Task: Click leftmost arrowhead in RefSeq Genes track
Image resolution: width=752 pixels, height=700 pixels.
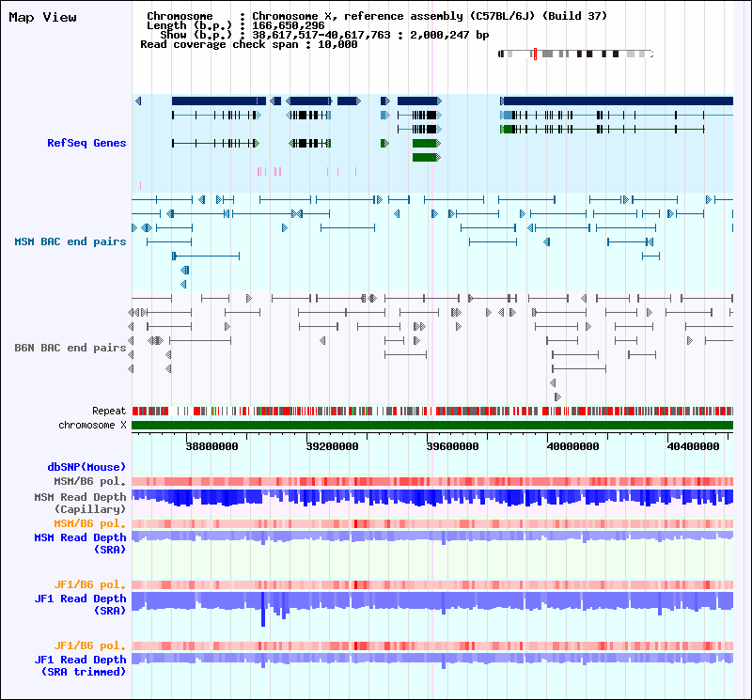Action: click(x=138, y=101)
